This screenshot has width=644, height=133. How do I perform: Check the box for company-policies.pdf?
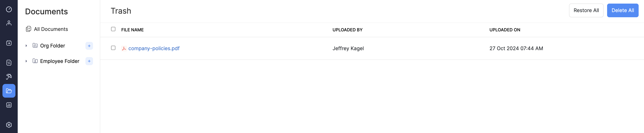click(113, 48)
